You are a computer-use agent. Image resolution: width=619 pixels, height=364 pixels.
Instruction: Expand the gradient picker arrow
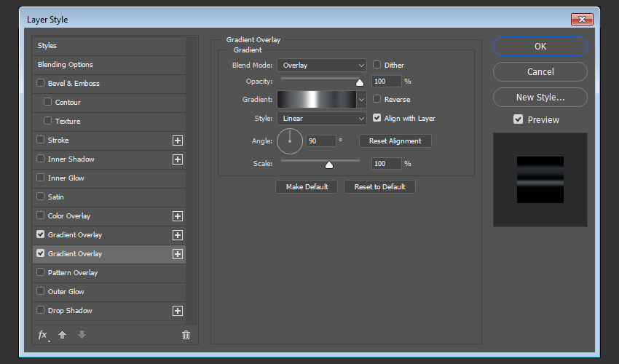tap(361, 100)
